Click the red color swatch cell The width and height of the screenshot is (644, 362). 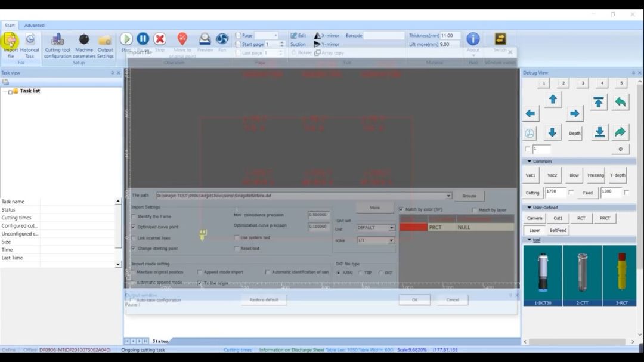tap(413, 227)
